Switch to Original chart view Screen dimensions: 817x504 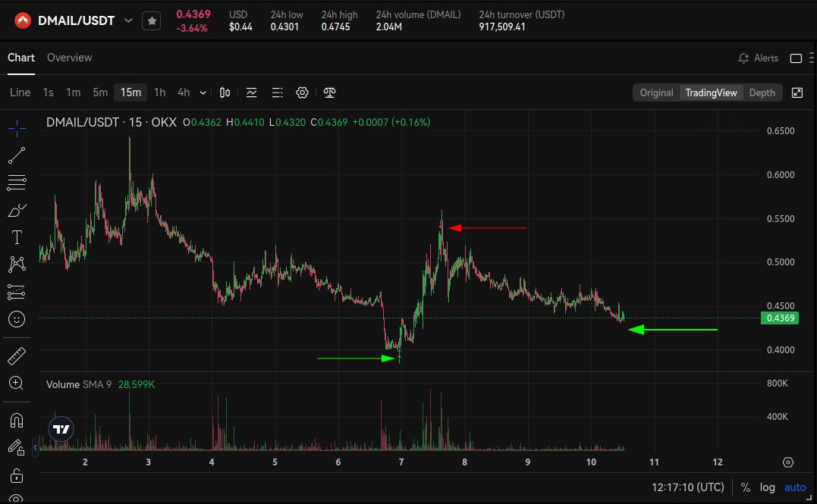tap(656, 92)
